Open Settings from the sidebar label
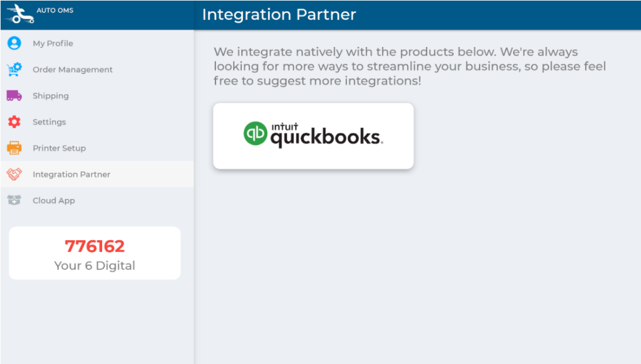Viewport: 641px width, 364px height. pyautogui.click(x=49, y=122)
